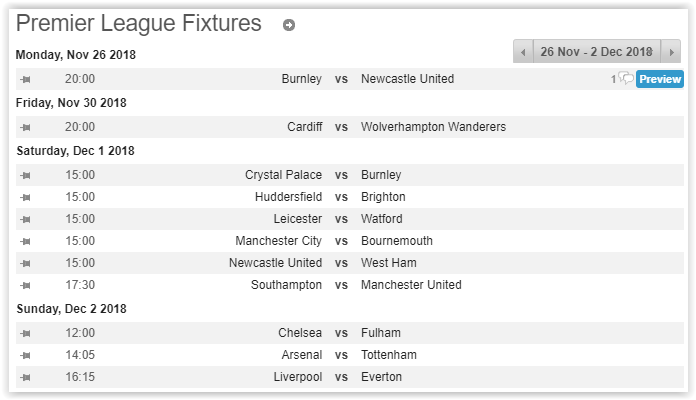Open the Premier League Fixtures heading link
The height and width of the screenshot is (400, 696).
139,23
